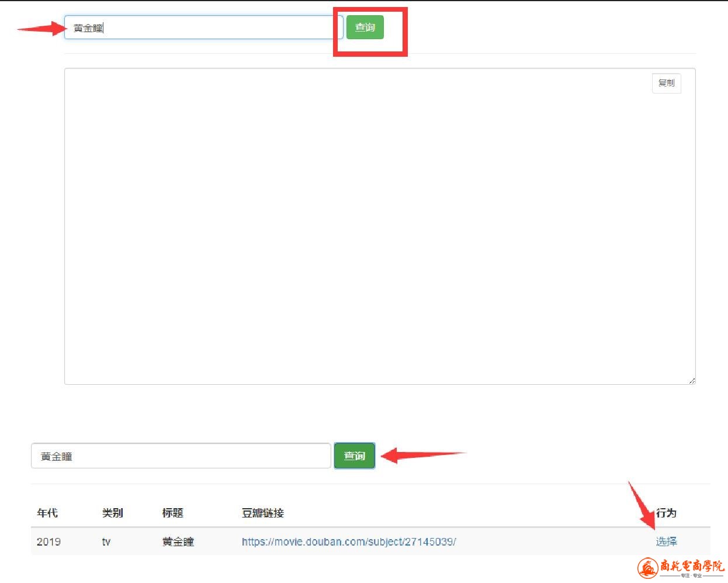728x583 pixels.
Task: Click the 选择 link in result row
Action: point(666,541)
